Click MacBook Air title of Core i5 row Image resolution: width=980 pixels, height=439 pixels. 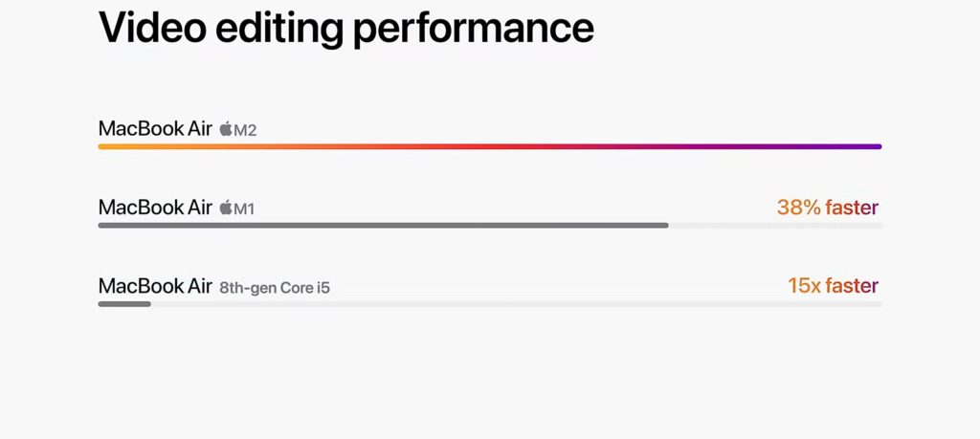pyautogui.click(x=155, y=286)
